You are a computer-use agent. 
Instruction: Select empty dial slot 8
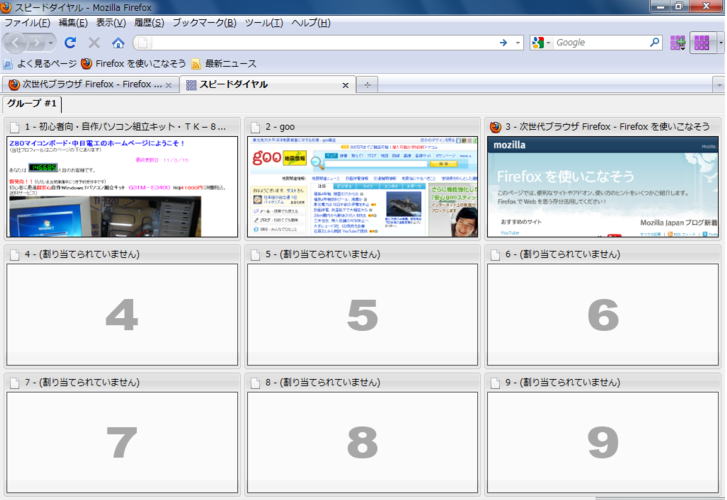[363, 442]
